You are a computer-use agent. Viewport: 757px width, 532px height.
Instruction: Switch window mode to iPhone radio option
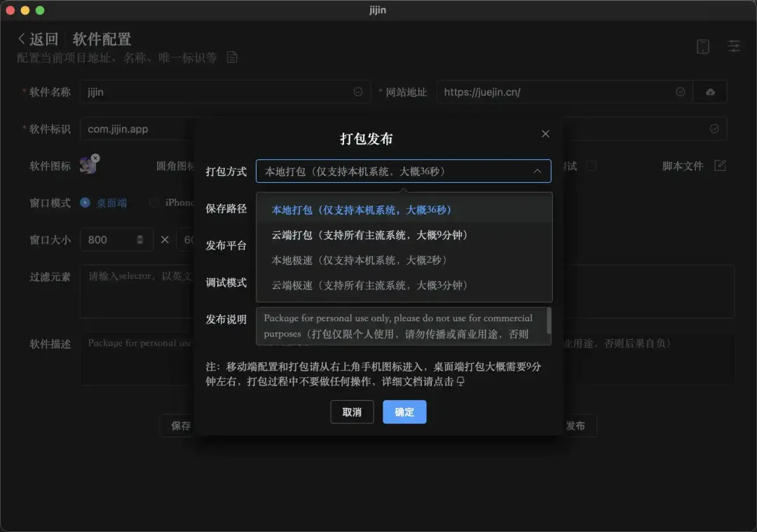tap(154, 203)
